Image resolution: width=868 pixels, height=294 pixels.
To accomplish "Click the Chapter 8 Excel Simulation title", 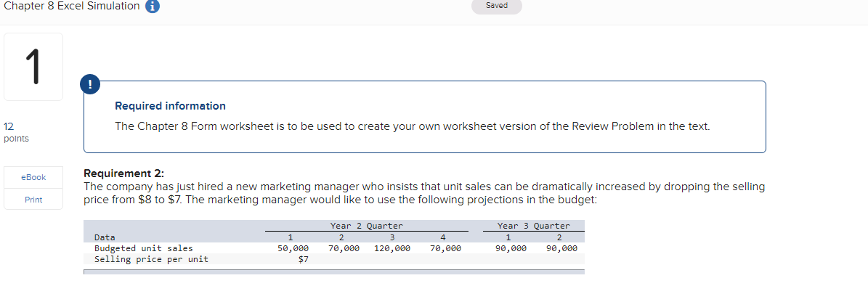I will 72,7.
